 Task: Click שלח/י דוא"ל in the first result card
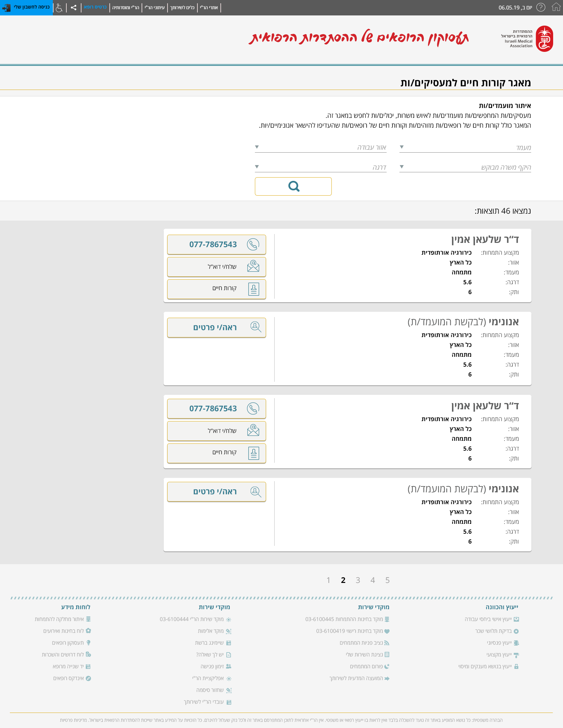pos(216,267)
